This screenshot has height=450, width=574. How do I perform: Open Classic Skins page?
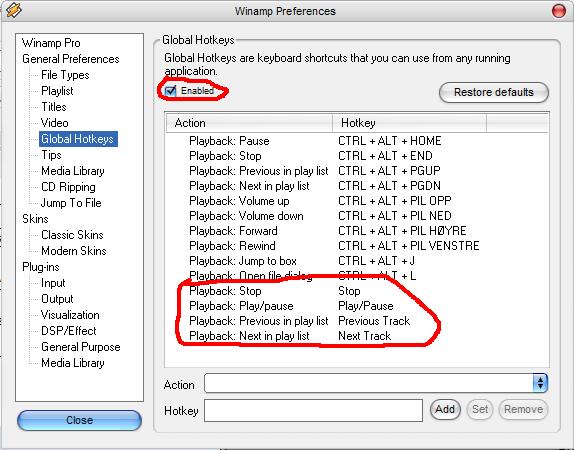72,235
